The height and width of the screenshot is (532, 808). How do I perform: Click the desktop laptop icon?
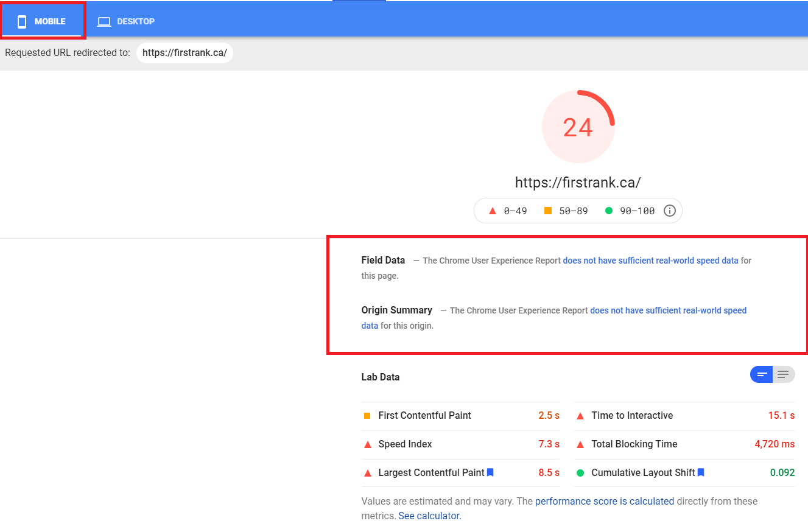tap(104, 22)
